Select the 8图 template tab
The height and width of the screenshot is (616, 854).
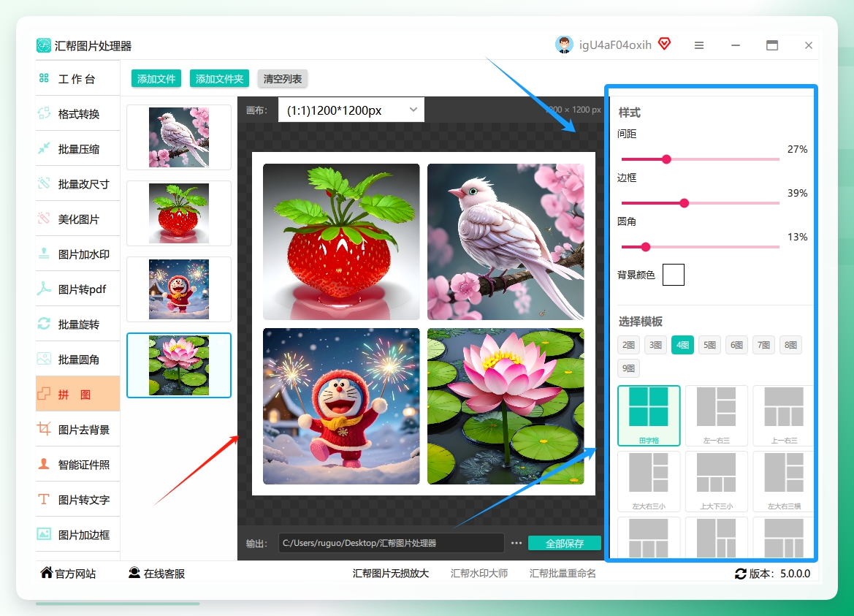(x=791, y=345)
